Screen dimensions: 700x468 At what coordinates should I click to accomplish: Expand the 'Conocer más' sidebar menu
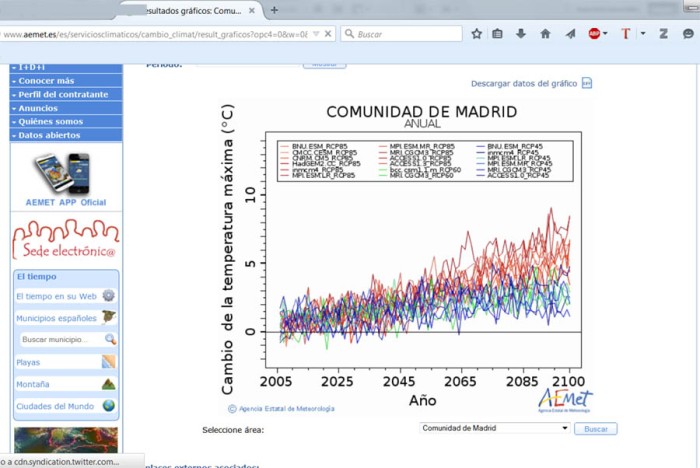66,80
